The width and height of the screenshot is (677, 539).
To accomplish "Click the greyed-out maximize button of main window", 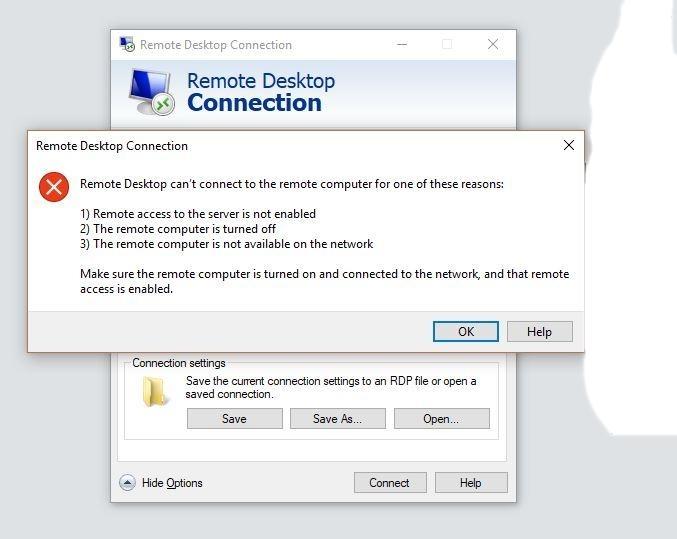I will click(447, 44).
